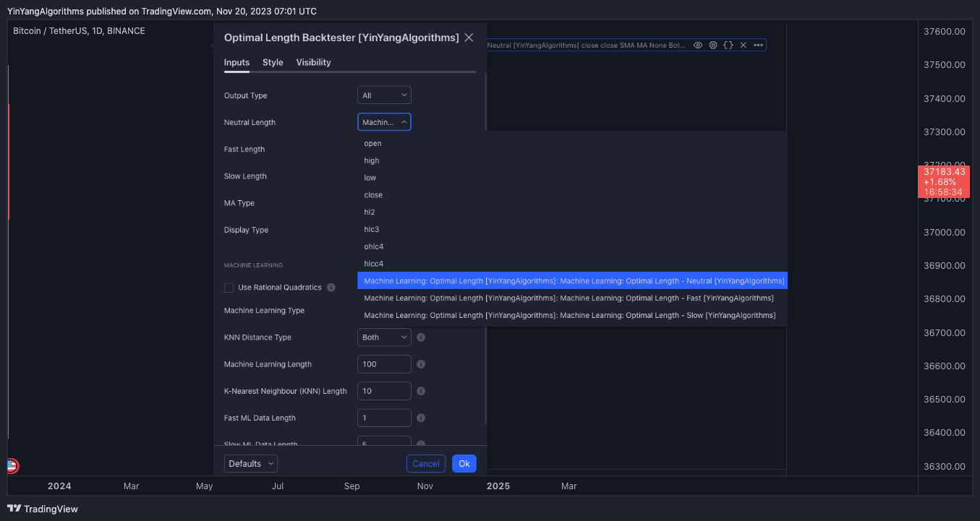This screenshot has width=980, height=521.
Task: Open indicator settings gear icon in legend
Action: click(713, 45)
